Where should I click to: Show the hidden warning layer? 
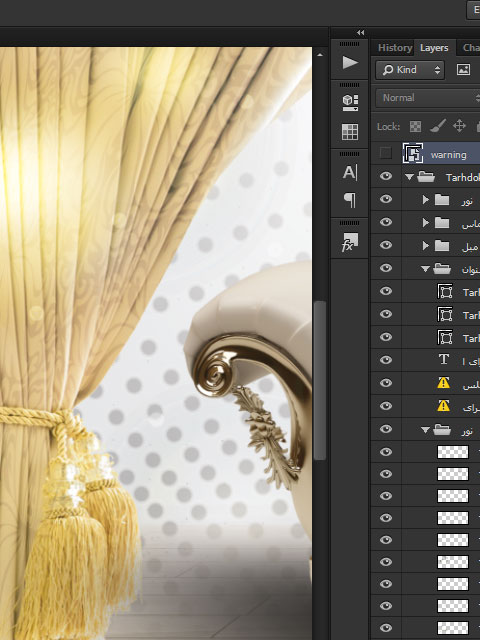click(385, 153)
